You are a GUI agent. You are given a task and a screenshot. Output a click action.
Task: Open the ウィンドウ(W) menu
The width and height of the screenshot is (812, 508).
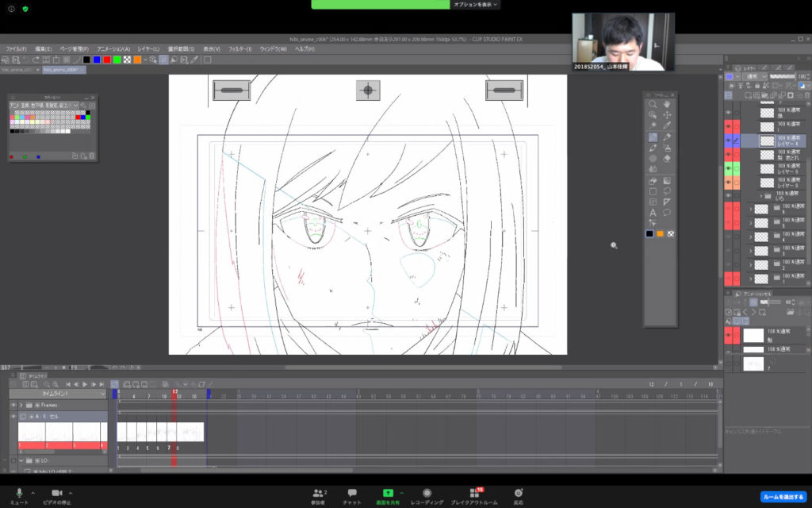pos(273,48)
